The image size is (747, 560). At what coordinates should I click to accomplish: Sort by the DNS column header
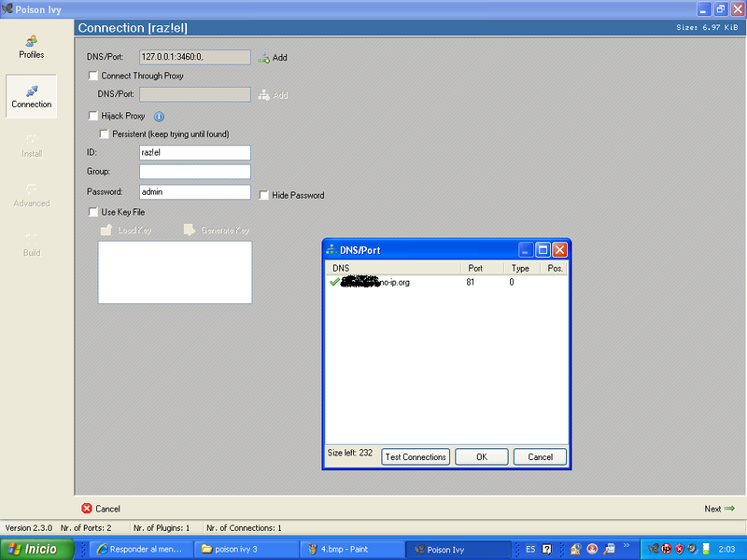(x=393, y=268)
